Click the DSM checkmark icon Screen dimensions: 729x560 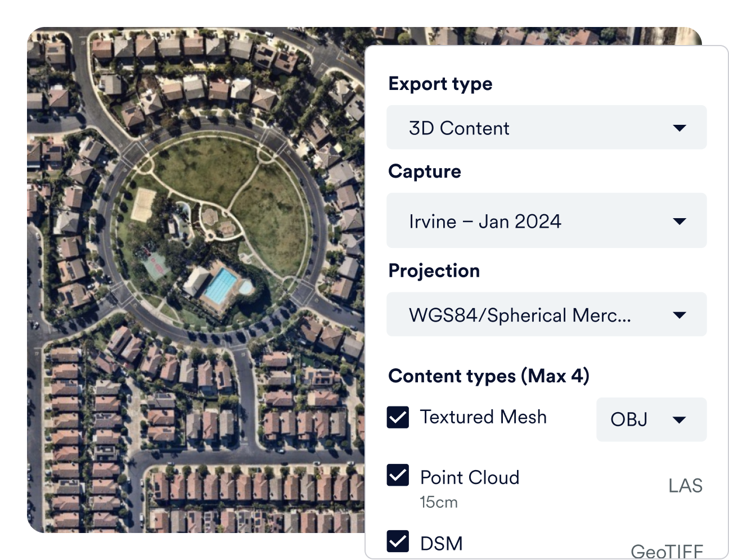(x=398, y=542)
